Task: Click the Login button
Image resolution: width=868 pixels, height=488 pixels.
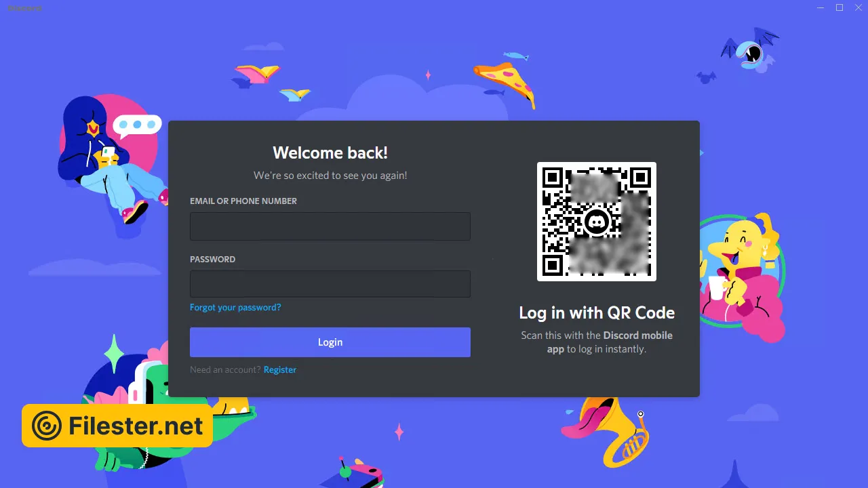Action: (330, 342)
